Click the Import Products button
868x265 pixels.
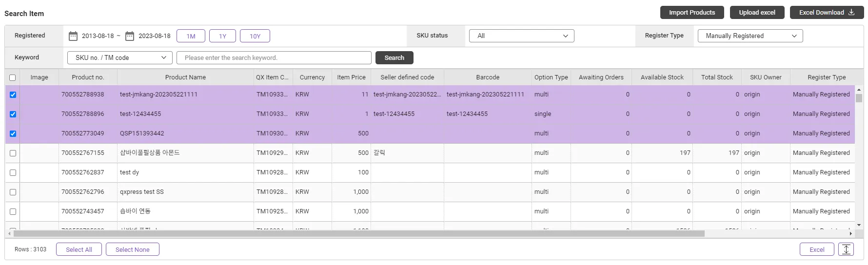pyautogui.click(x=692, y=12)
